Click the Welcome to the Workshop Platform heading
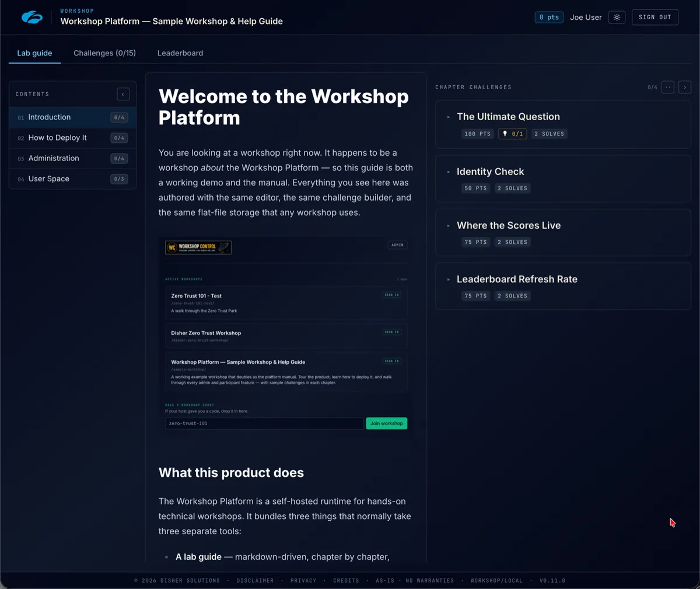This screenshot has width=700, height=589. pyautogui.click(x=283, y=107)
